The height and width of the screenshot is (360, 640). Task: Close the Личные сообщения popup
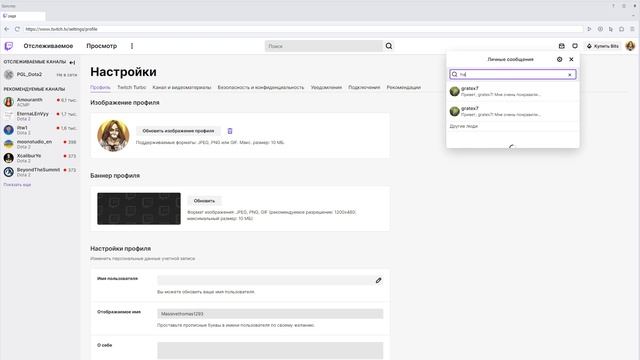pos(571,59)
